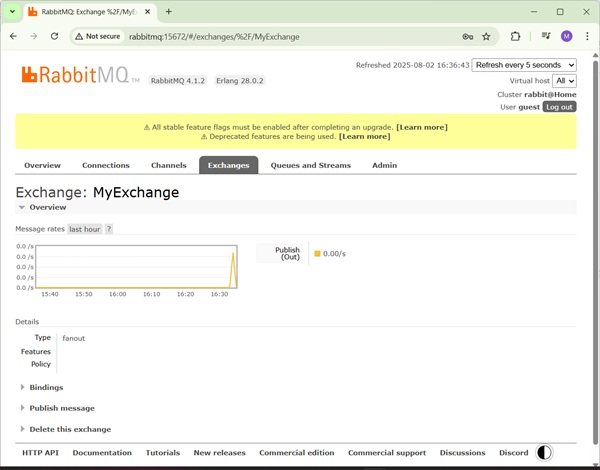Expand the Bindings section
The height and width of the screenshot is (470, 600).
(x=46, y=387)
